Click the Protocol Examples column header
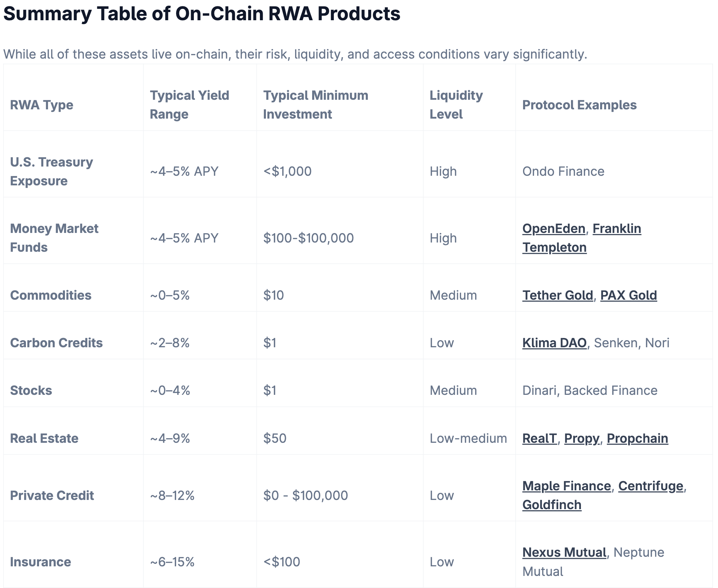Screen dimensions: 718x588 [x=579, y=105]
